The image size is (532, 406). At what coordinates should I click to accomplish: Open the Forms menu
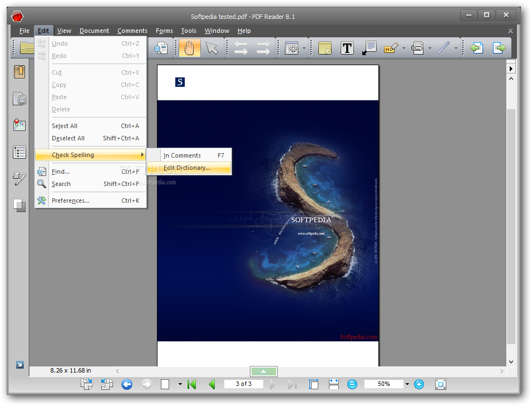pyautogui.click(x=164, y=31)
